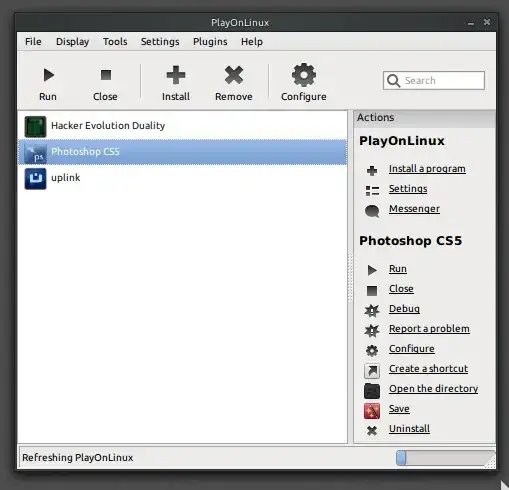Click the Refreshing PlayOnLinux status text
The image size is (509, 490).
[78, 458]
